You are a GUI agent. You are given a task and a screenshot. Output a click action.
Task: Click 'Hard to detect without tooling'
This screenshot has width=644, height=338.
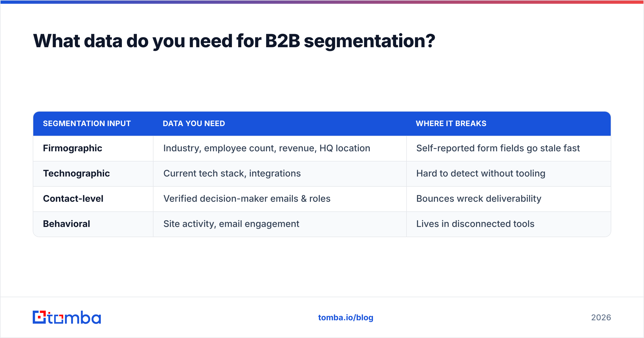tap(481, 174)
